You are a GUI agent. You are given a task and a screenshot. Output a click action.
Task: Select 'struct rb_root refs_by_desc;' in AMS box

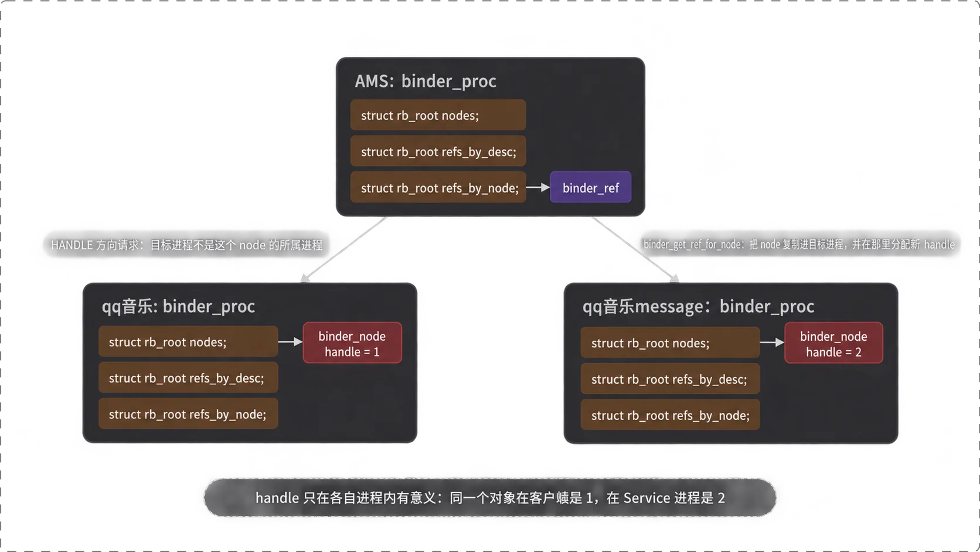(438, 151)
